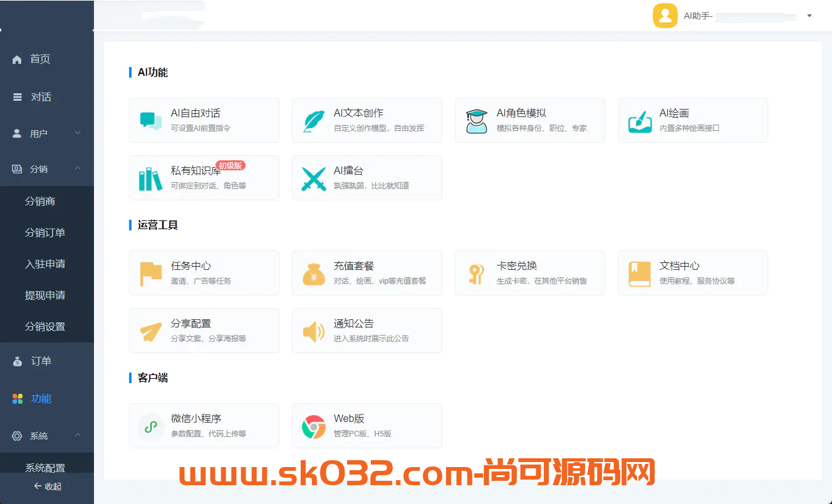
Task: Click '使用教程、服务协议等' description text
Action: tap(697, 281)
